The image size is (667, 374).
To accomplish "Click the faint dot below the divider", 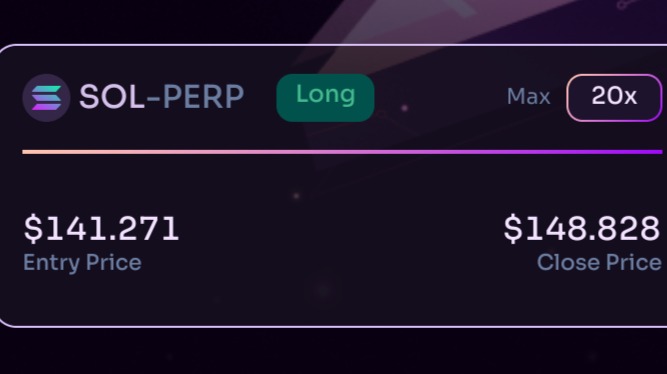I will coord(296,196).
